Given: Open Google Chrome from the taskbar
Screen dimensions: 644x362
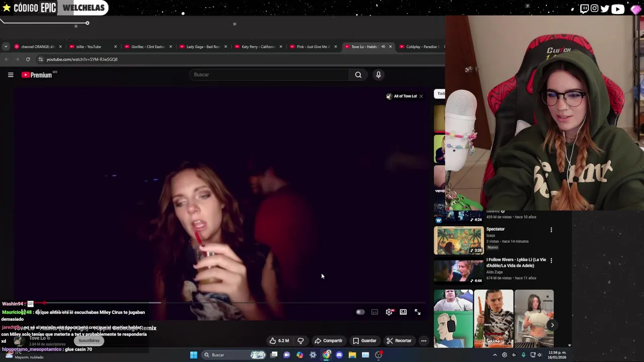Looking at the screenshot, I should pos(326,355).
